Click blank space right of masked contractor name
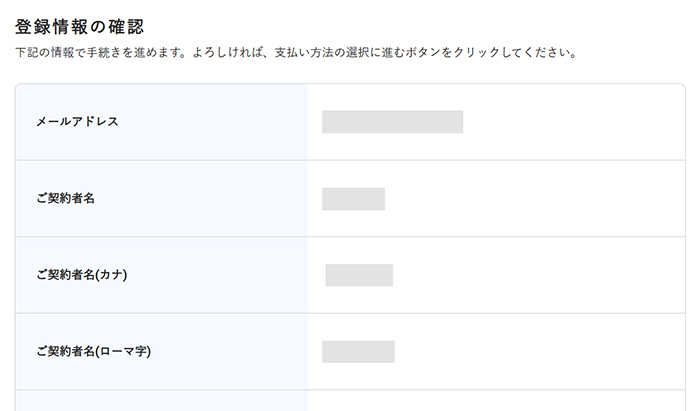 [530, 199]
